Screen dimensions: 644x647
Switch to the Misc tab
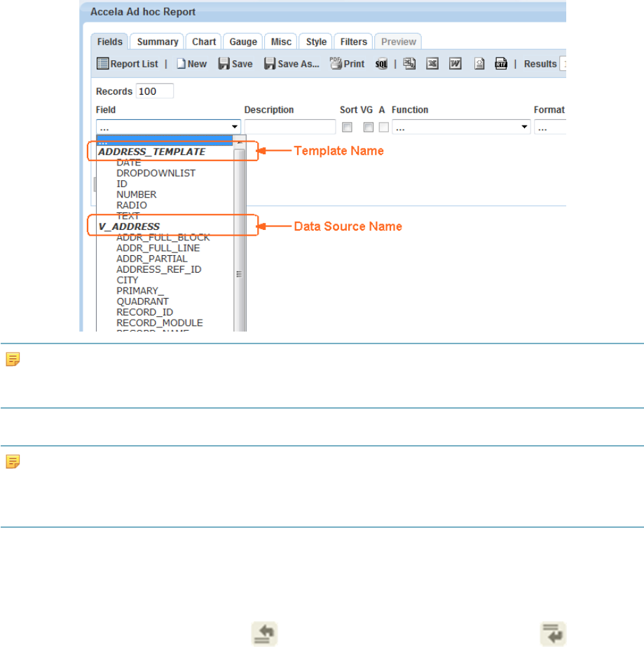click(281, 41)
